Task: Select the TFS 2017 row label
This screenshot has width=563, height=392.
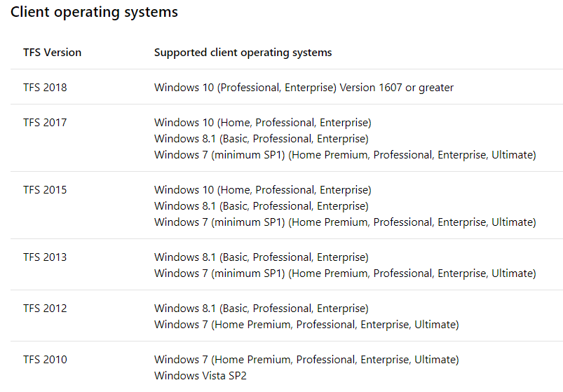Action: point(45,123)
